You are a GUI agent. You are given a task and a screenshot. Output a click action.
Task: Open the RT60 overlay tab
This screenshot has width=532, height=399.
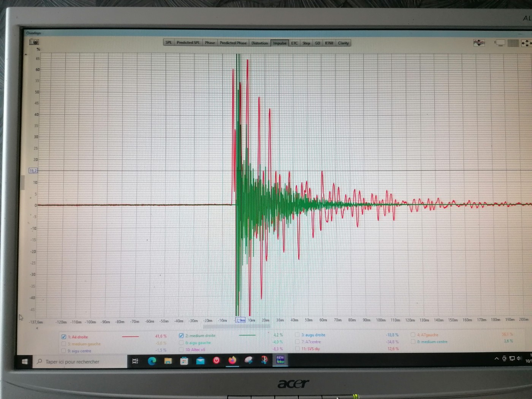coord(329,43)
